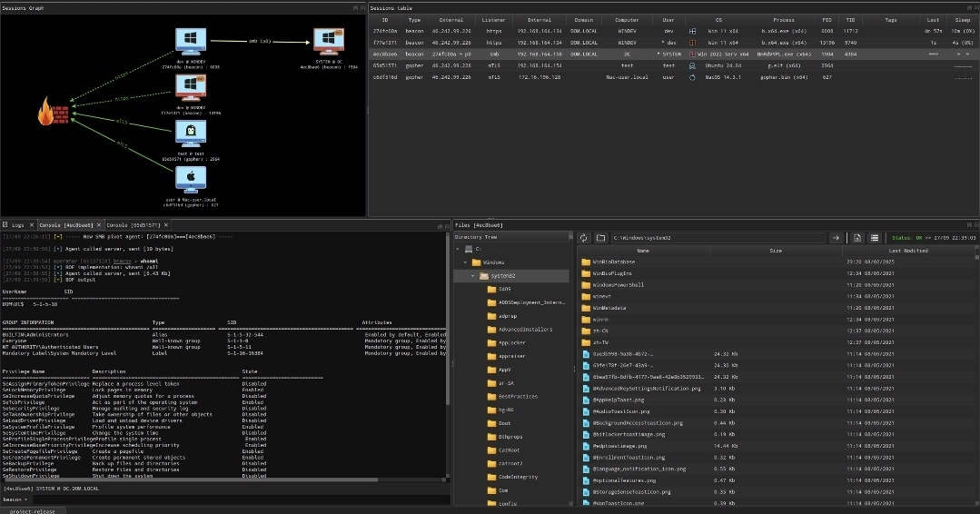The height and width of the screenshot is (514, 980).
Task: Click the C:\Windows\system32 path field
Action: (718, 238)
